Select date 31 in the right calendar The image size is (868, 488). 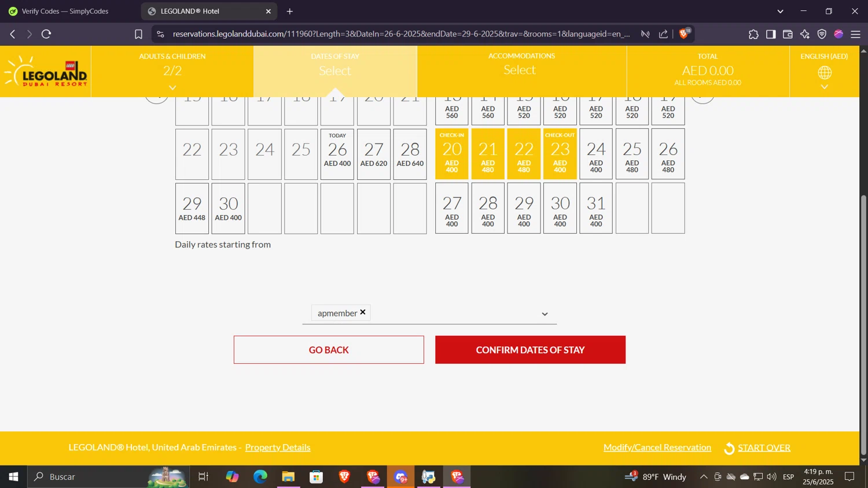pos(596,208)
